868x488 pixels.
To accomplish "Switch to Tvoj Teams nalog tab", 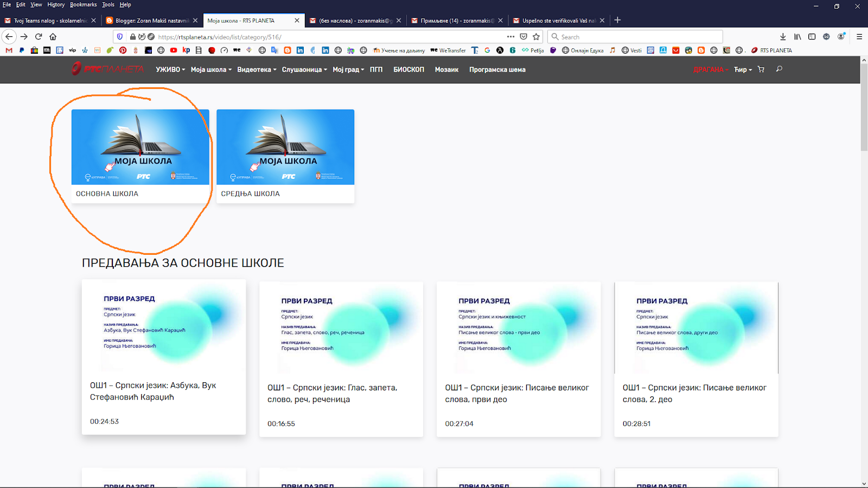I will (x=50, y=21).
